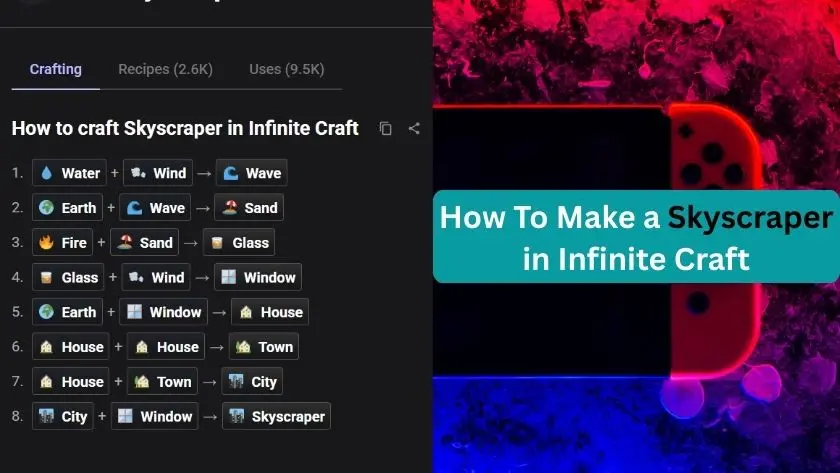840x473 pixels.
Task: Click the City ingredient in step 8
Action: [63, 416]
